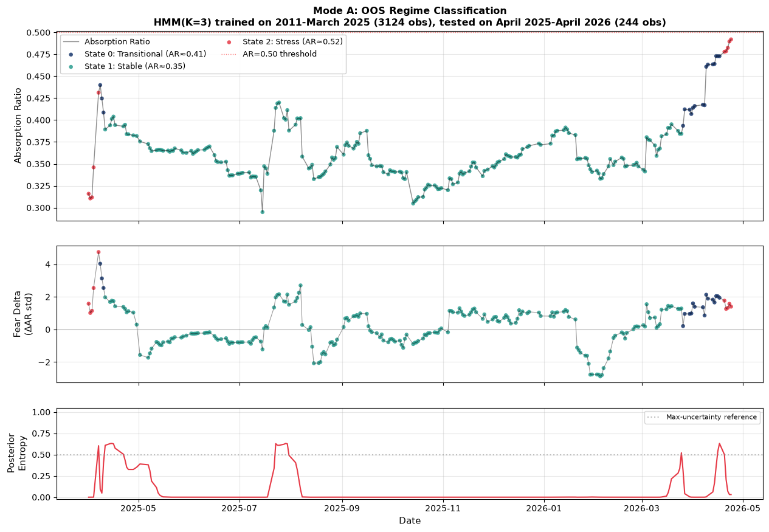769x532 pixels.
Task: Click the 'Absorption Ratio' legend entry
Action: (106, 42)
